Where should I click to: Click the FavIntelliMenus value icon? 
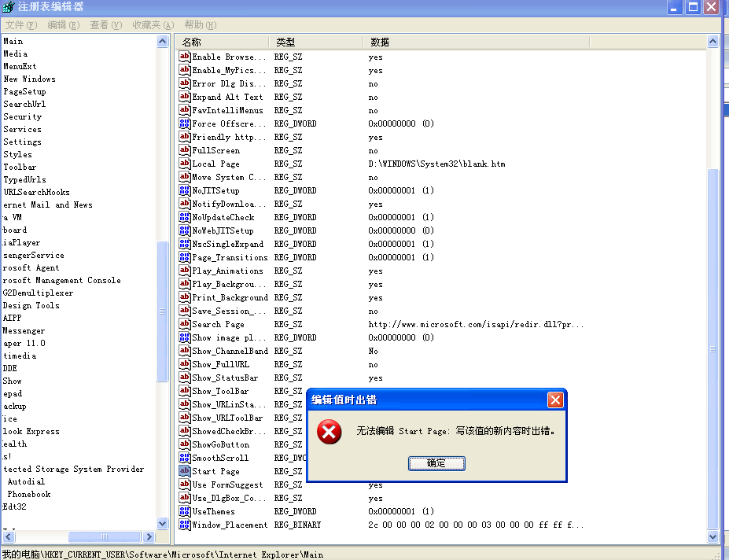pyautogui.click(x=185, y=110)
